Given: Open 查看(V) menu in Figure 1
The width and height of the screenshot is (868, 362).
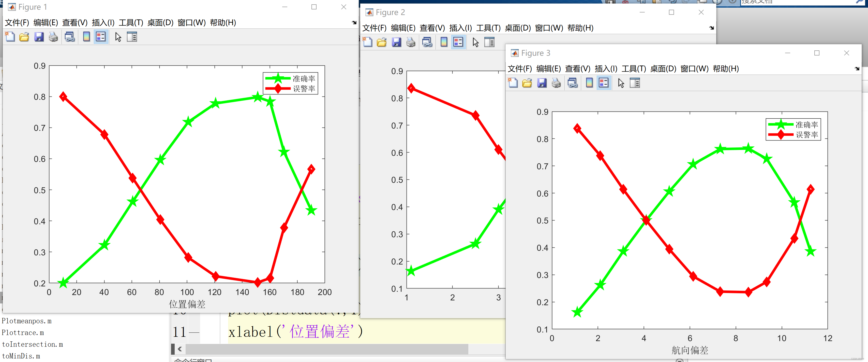Looking at the screenshot, I should point(75,23).
